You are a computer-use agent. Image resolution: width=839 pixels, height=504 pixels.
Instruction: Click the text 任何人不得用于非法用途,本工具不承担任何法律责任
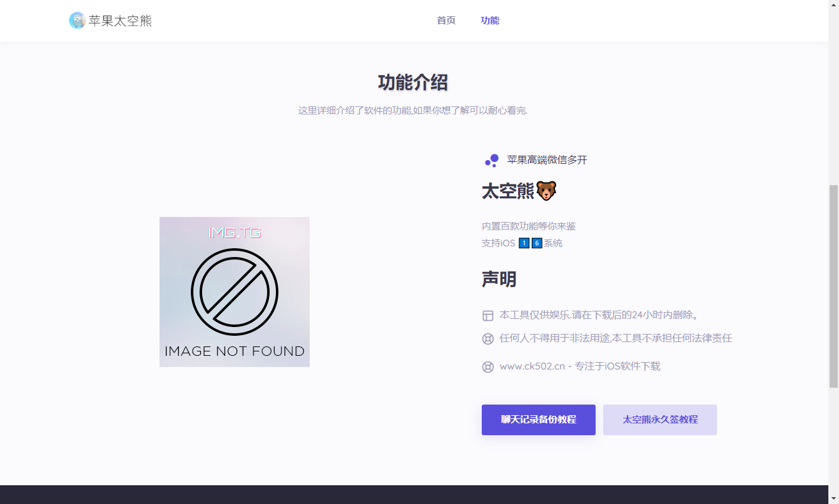point(616,338)
